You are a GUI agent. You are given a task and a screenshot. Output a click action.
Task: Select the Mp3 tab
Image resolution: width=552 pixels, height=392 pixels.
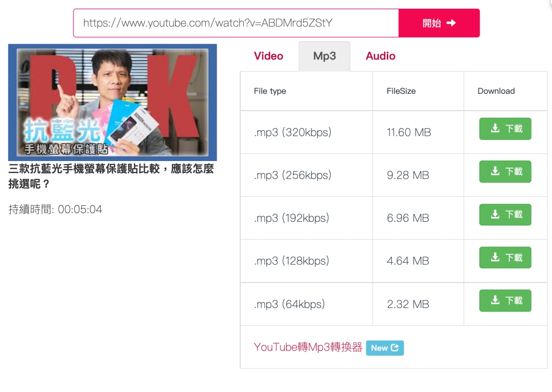coord(324,56)
